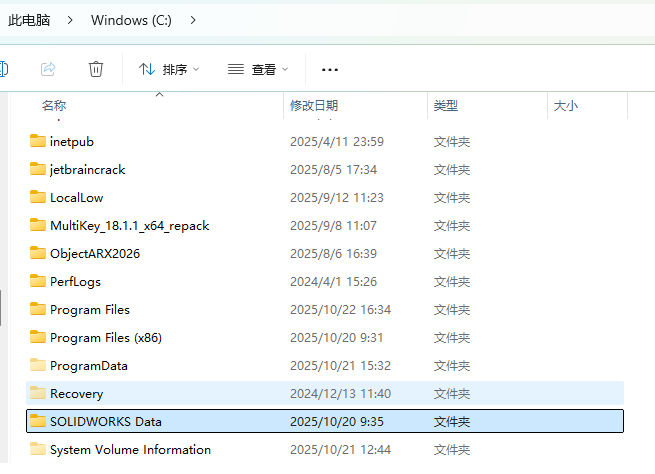
Task: Click the delete trash can icon
Action: coord(96,69)
